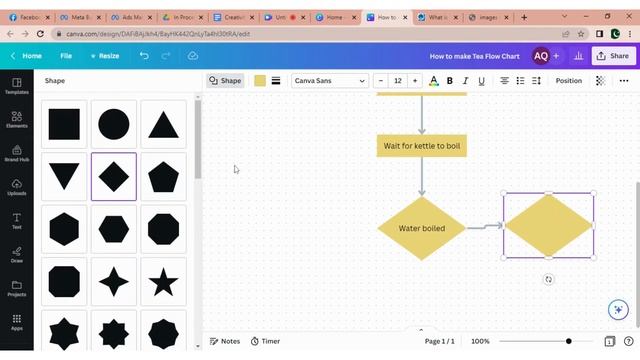Open the Canva Sans font dropdown

[330, 81]
